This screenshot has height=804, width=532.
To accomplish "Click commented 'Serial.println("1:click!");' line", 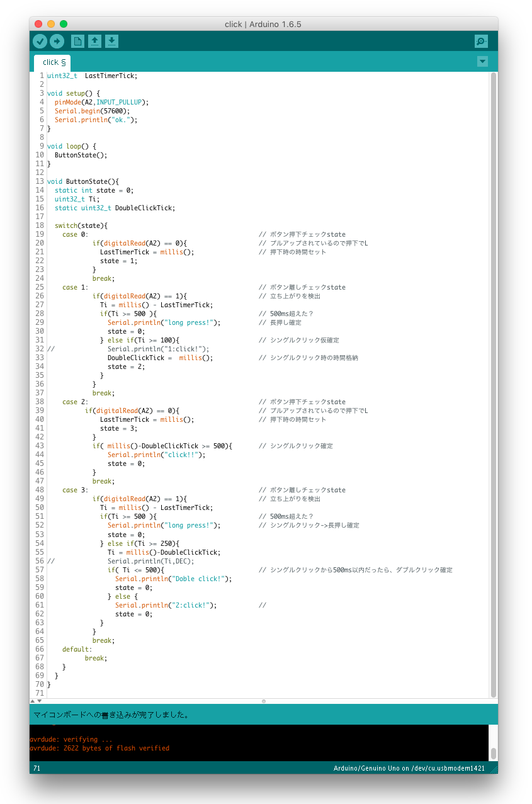I will click(x=159, y=349).
